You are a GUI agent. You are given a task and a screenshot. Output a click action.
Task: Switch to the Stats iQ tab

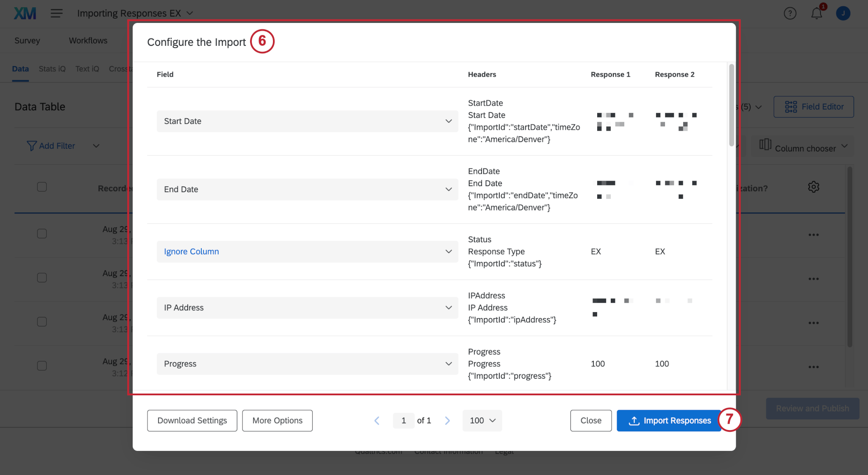click(x=52, y=68)
